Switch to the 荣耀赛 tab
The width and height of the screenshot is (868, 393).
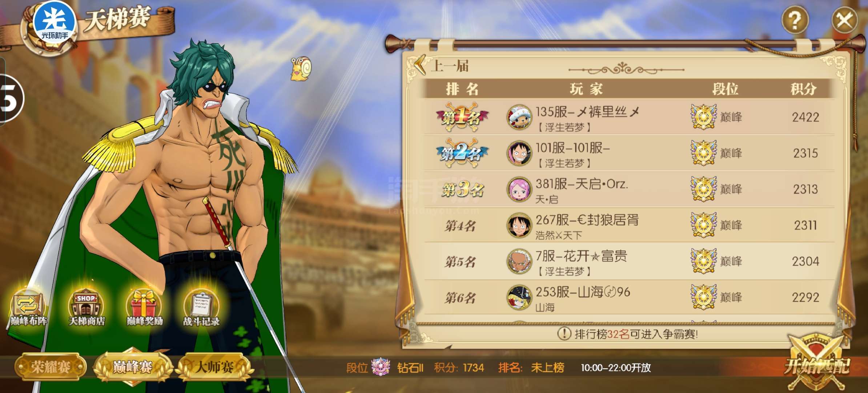(x=51, y=367)
